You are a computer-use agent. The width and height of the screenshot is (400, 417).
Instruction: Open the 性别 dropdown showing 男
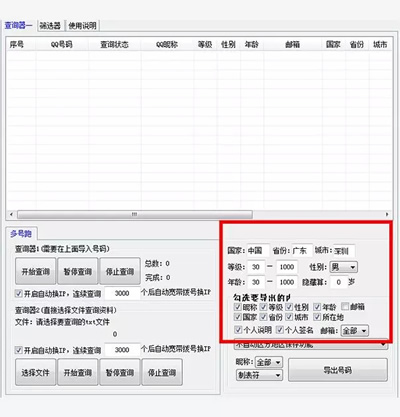click(x=343, y=267)
